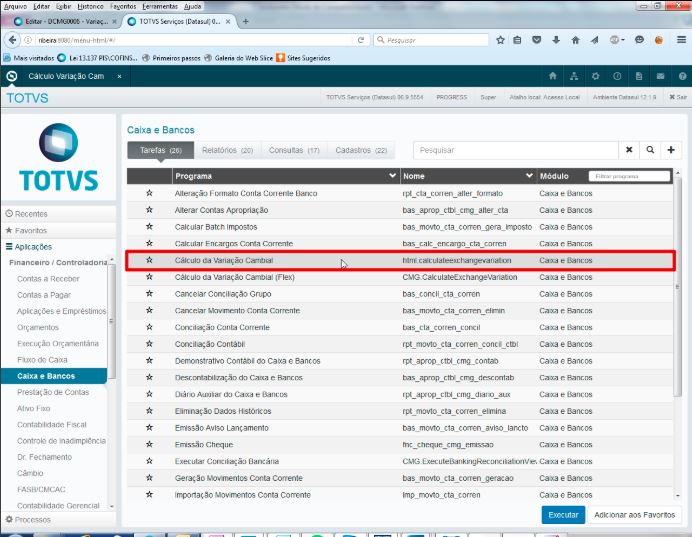Focus the Filtrar programa input
The width and height of the screenshot is (692, 537).
(629, 176)
